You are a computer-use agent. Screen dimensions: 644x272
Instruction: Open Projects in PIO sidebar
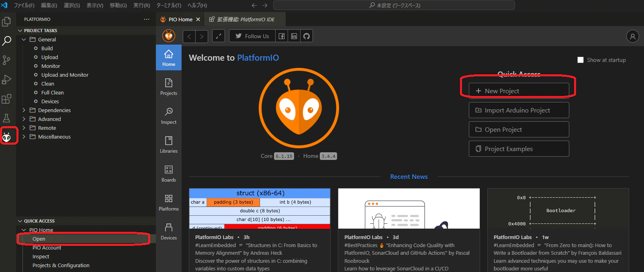(x=169, y=86)
